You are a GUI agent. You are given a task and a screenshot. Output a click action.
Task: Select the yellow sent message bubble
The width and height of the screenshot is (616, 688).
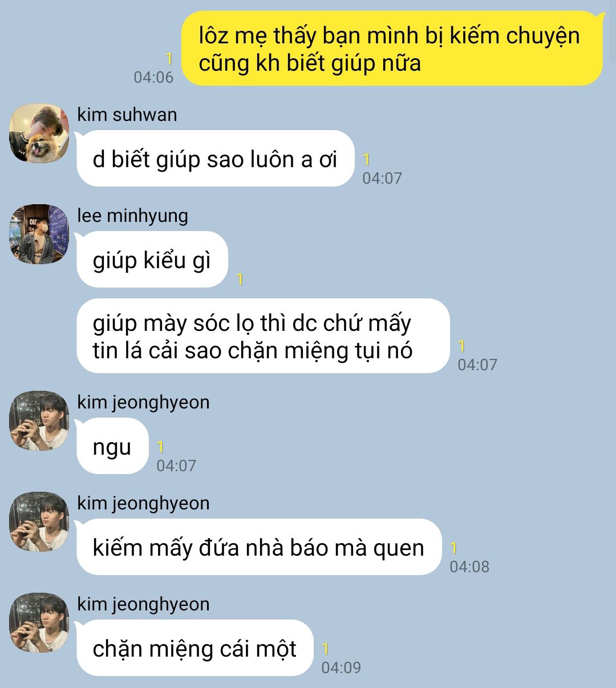392,48
